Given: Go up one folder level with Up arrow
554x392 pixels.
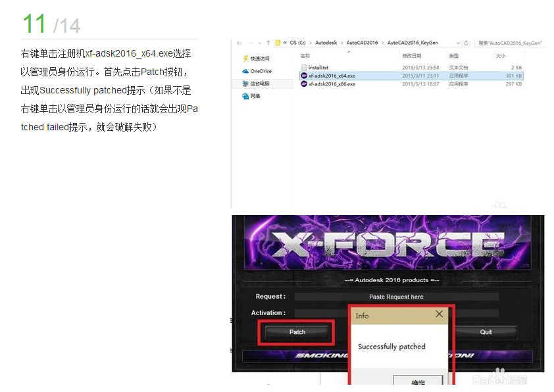Looking at the screenshot, I should 268,43.
